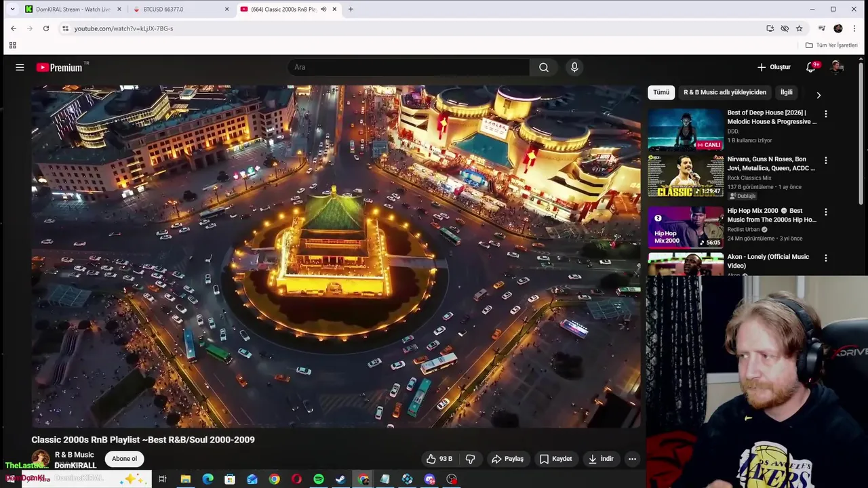Open YouTube account avatar menu
The width and height of the screenshot is (868, 488).
click(837, 67)
